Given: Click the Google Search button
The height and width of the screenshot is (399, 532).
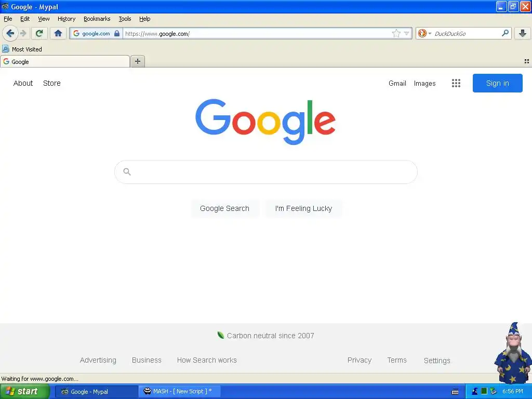Looking at the screenshot, I should (x=224, y=208).
